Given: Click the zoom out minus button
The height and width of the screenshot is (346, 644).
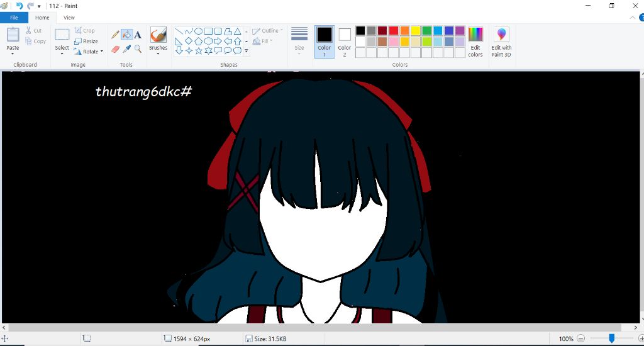Looking at the screenshot, I should tap(580, 338).
